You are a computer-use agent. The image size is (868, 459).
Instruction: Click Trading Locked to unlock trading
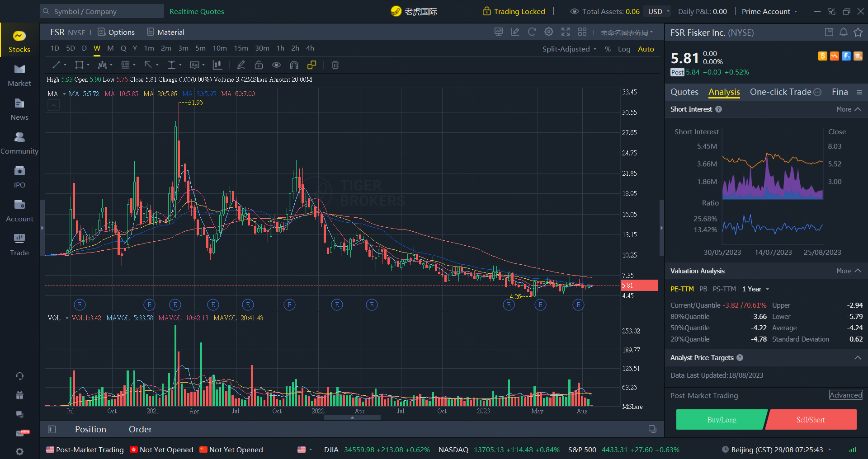click(514, 11)
